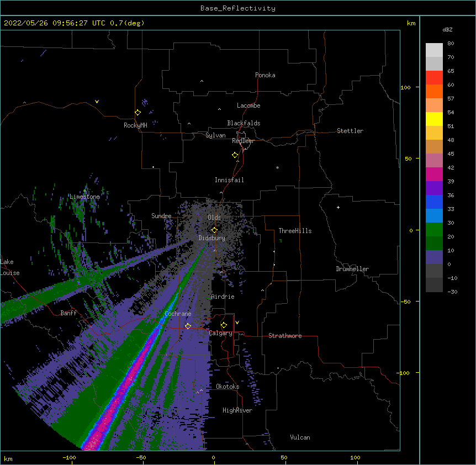Click the -100 tick on the right axis

click(x=404, y=373)
